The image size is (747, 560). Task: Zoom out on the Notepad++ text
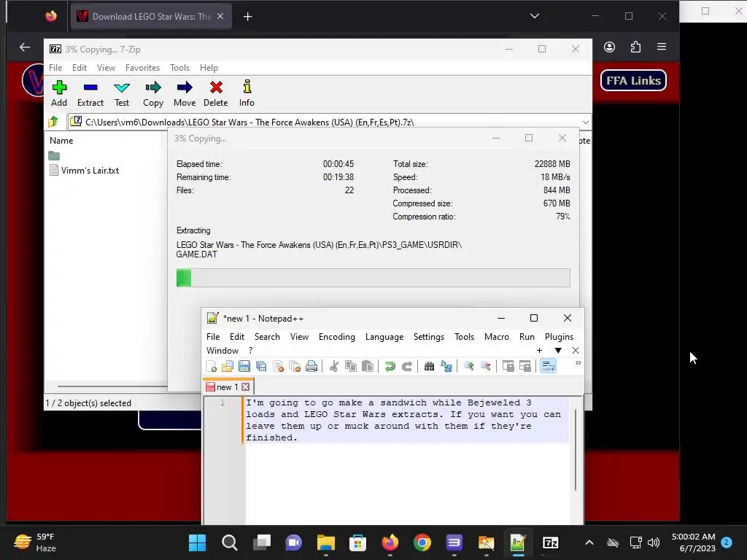[x=485, y=366]
